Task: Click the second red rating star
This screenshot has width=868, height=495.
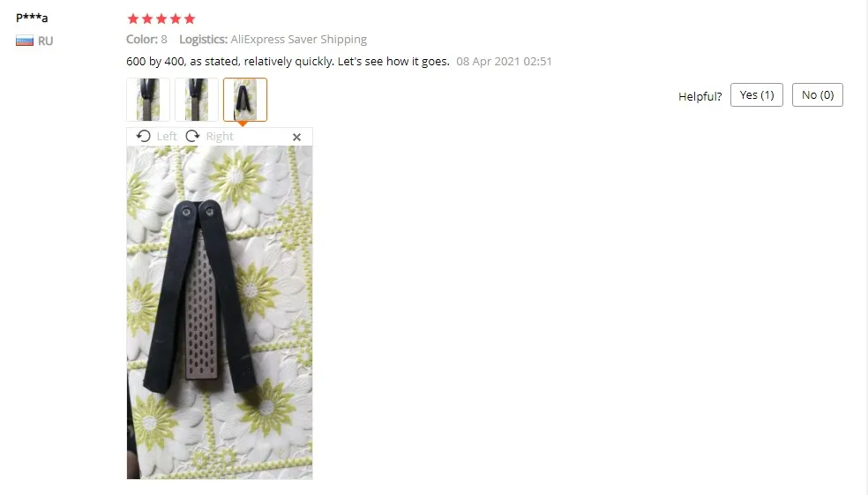Action: 147,19
